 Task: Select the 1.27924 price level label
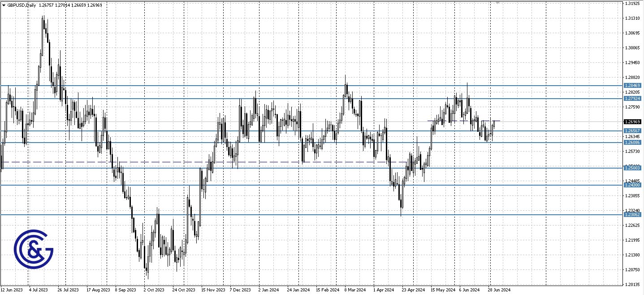pyautogui.click(x=633, y=98)
